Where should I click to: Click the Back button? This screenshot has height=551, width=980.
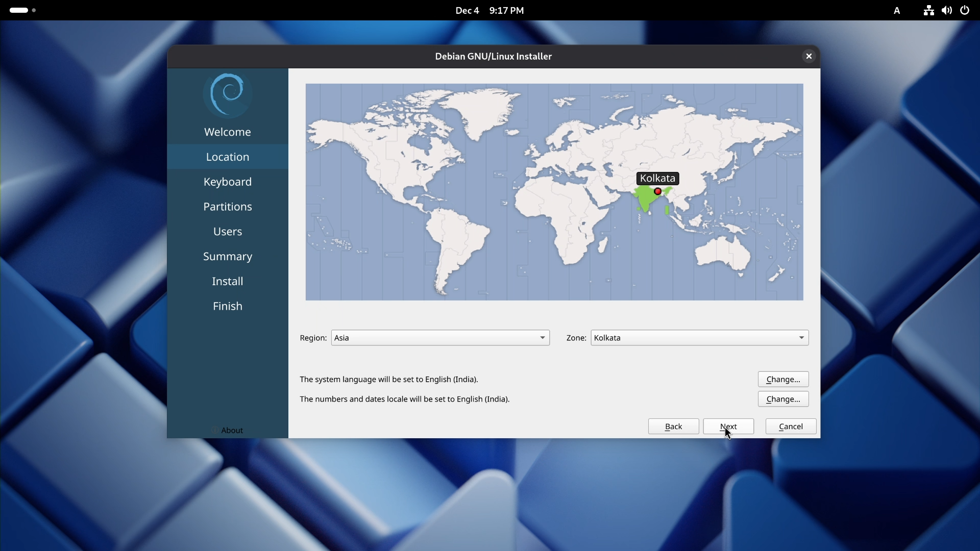(x=673, y=426)
